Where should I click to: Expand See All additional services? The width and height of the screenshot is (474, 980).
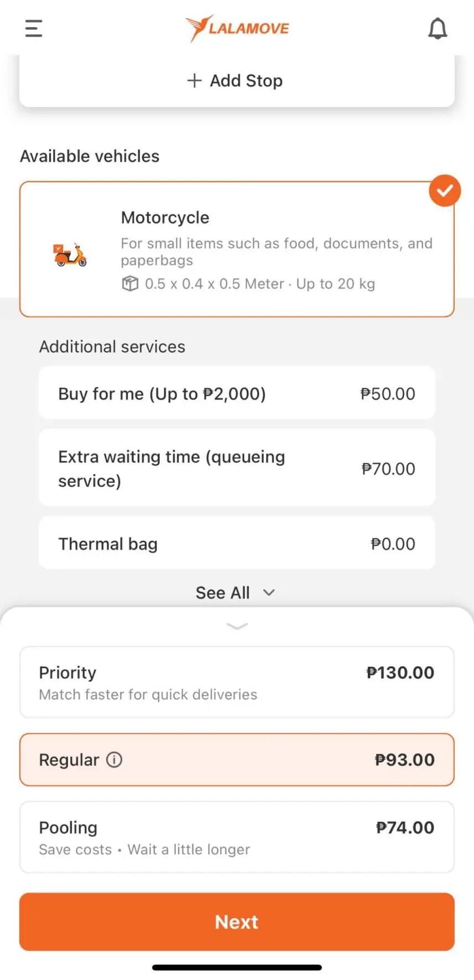[x=236, y=593]
